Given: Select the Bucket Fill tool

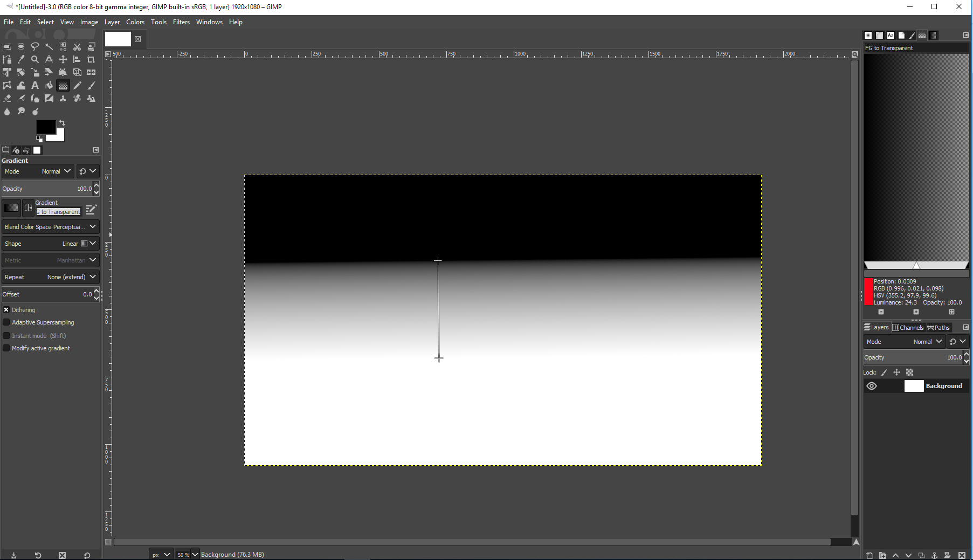Looking at the screenshot, I should pos(49,85).
